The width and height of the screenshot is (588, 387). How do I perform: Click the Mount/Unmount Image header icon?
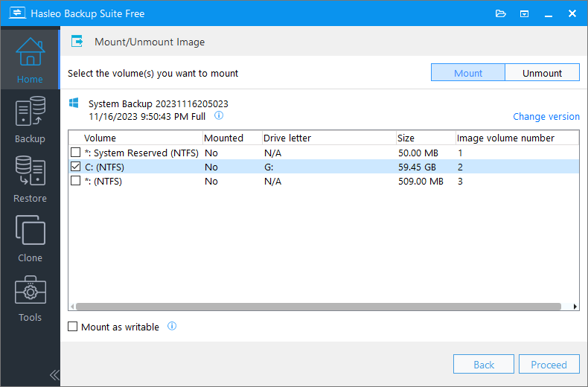(77, 41)
